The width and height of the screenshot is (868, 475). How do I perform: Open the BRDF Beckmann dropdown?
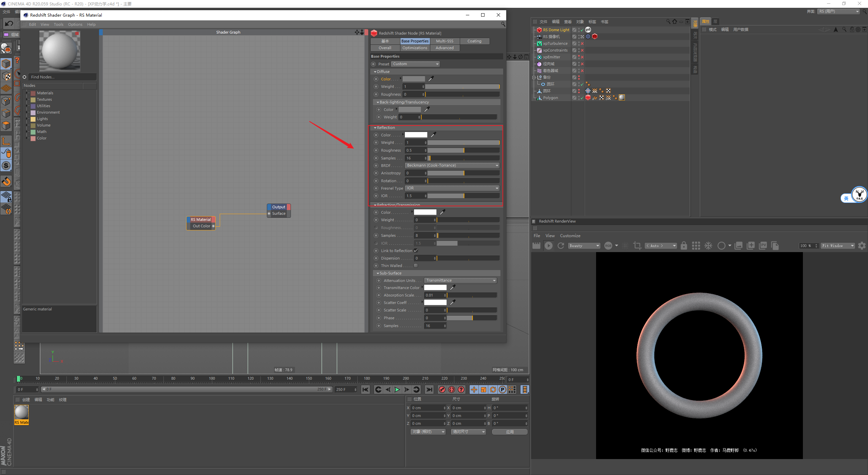pyautogui.click(x=452, y=166)
